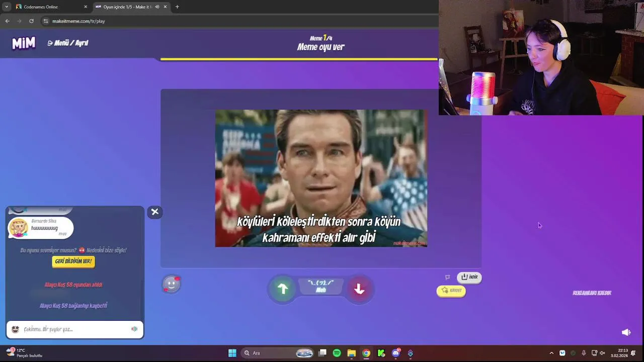644x362 pixels.
Task: Close the Codenames Online tab
Action: coord(86,7)
